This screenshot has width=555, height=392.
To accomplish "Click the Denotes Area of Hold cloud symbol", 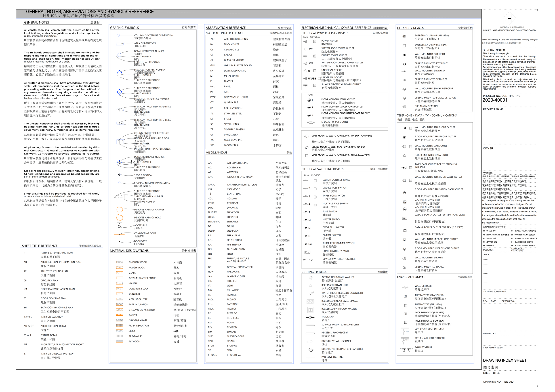I will [119, 218].
